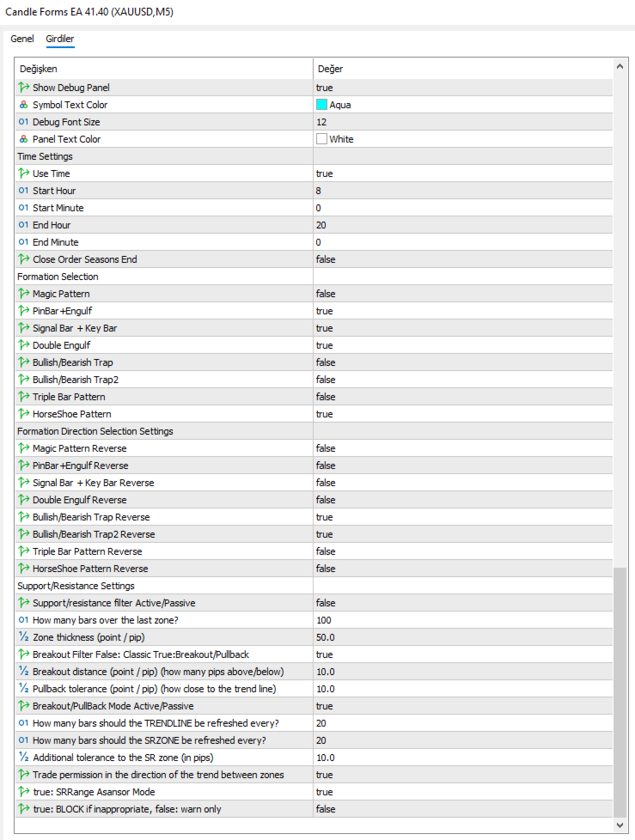635x840 pixels.
Task: Click the Aqua color swatch
Action: 322,105
